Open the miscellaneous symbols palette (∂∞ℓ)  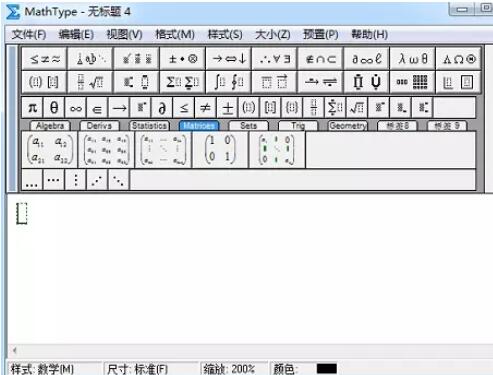pos(367,59)
